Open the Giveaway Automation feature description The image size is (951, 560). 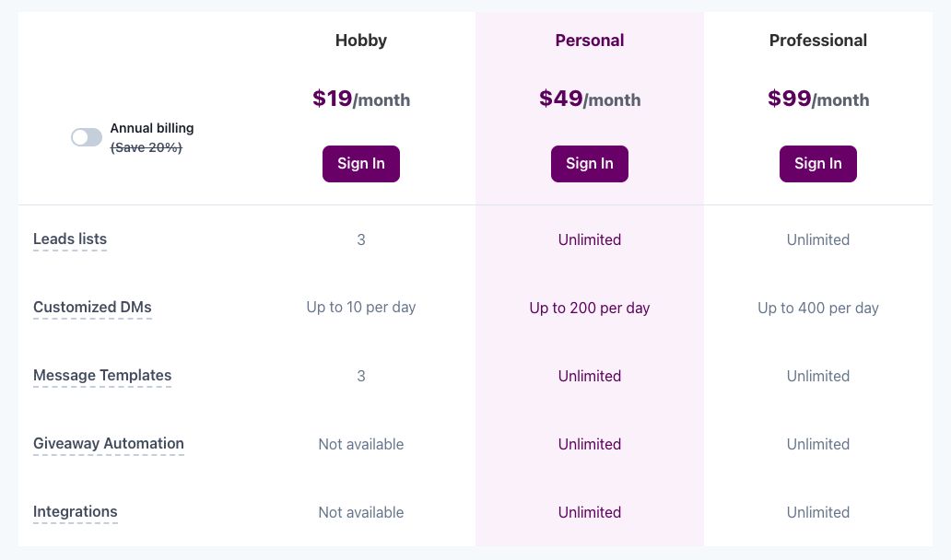coord(109,443)
